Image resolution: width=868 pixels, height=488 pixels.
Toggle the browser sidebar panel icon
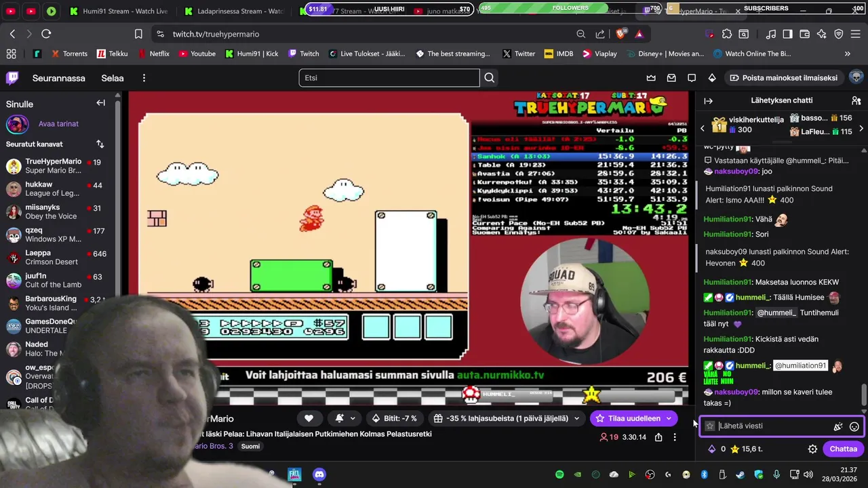pos(787,34)
